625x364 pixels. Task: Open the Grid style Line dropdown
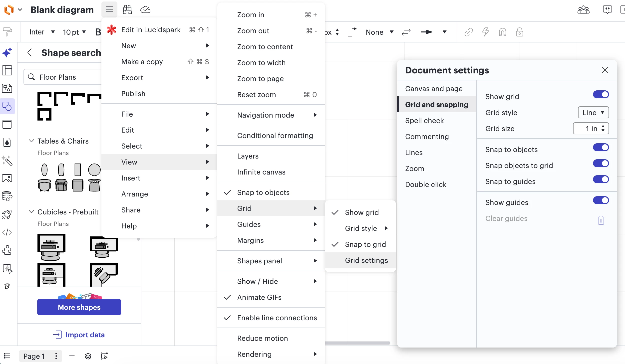point(593,113)
